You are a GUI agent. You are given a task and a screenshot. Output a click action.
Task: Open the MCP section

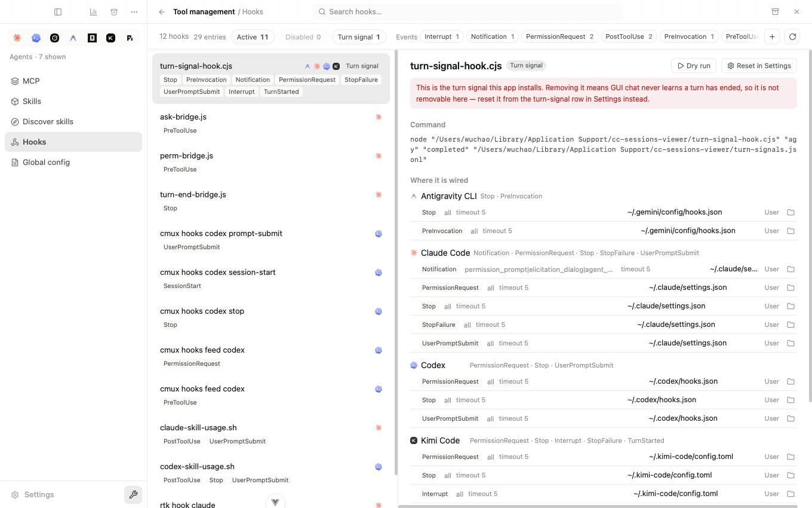pyautogui.click(x=73, y=81)
